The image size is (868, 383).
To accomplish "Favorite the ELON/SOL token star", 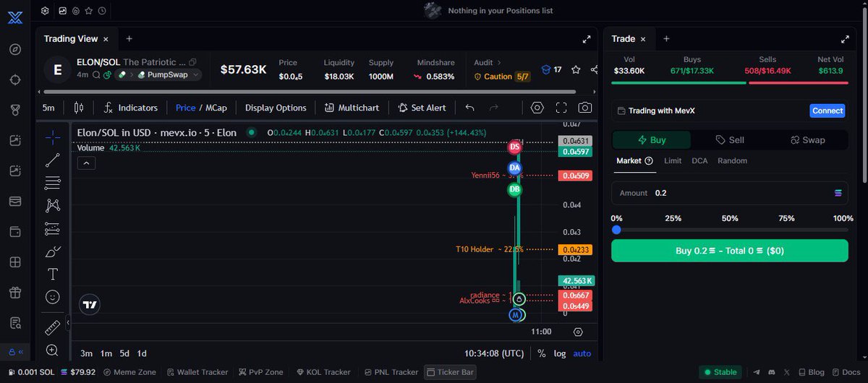I will pyautogui.click(x=576, y=69).
